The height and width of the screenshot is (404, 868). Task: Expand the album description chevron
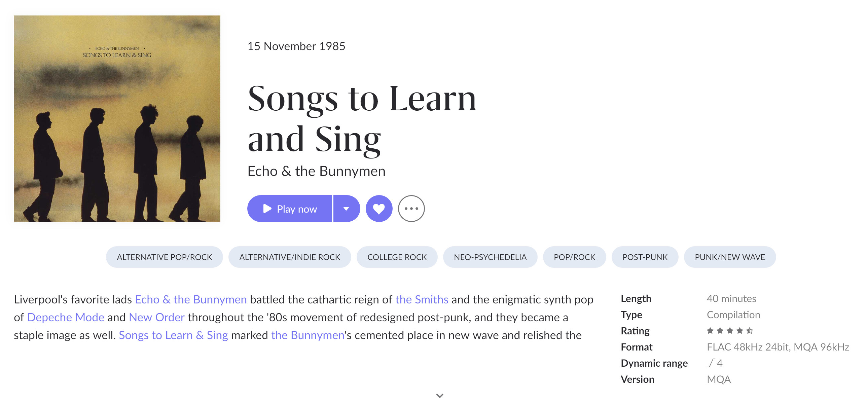point(439,395)
